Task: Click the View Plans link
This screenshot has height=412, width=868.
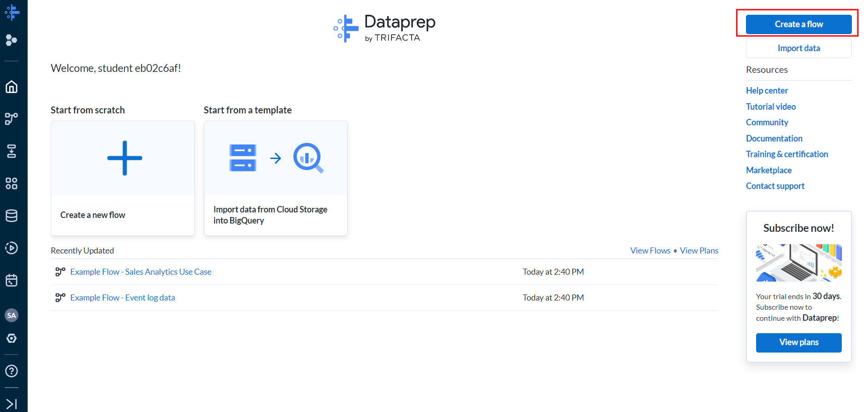Action: 699,251
